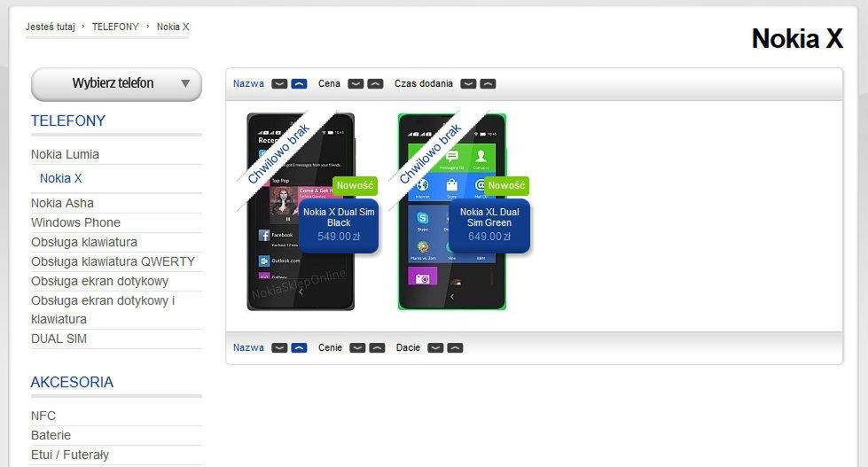This screenshot has width=868, height=467.
Task: Click Nokia XL Dual Sim Green price label
Action: click(489, 226)
